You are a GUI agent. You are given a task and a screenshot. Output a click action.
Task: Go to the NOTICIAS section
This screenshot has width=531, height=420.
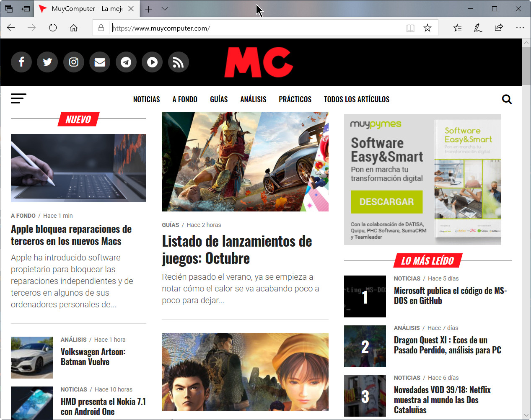click(146, 99)
